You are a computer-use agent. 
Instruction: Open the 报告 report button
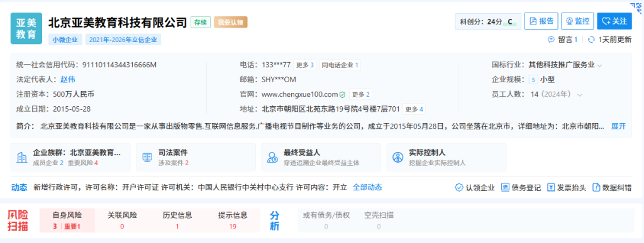point(541,21)
